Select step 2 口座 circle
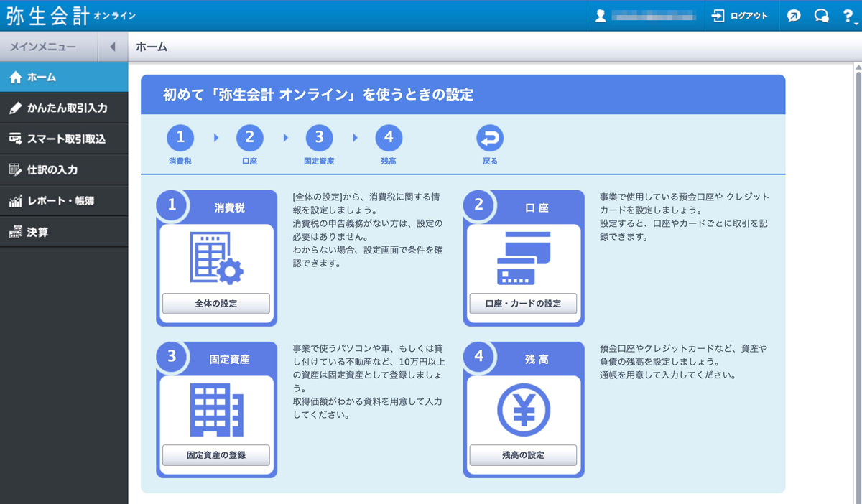Viewport: 862px width, 504px height. point(249,138)
